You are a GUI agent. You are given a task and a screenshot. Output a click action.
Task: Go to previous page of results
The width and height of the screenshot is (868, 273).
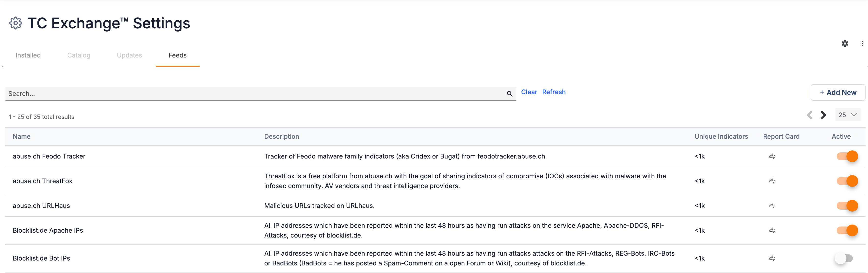click(x=809, y=115)
